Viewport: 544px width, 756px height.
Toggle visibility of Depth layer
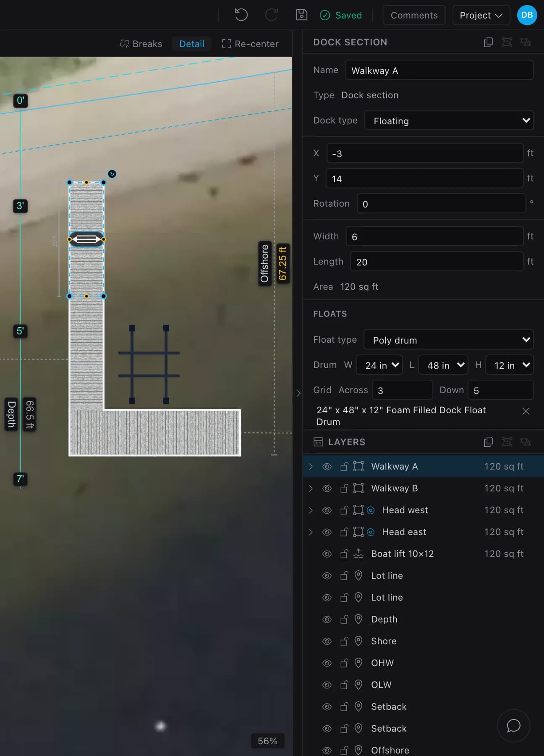[x=327, y=619]
